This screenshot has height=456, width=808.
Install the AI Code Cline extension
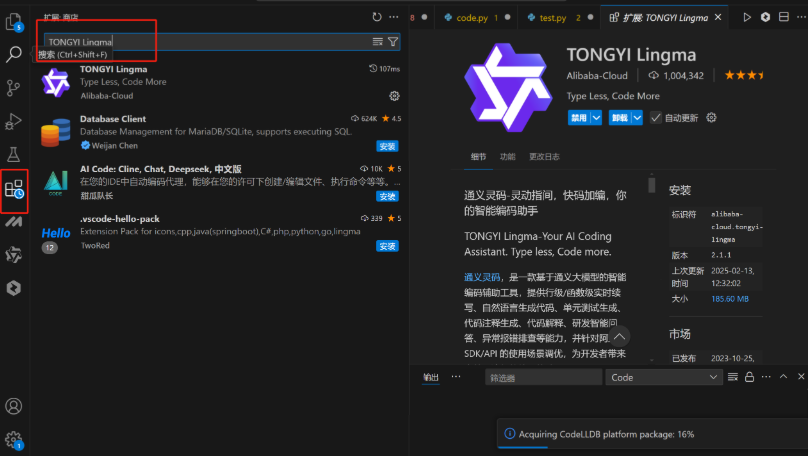(x=387, y=196)
